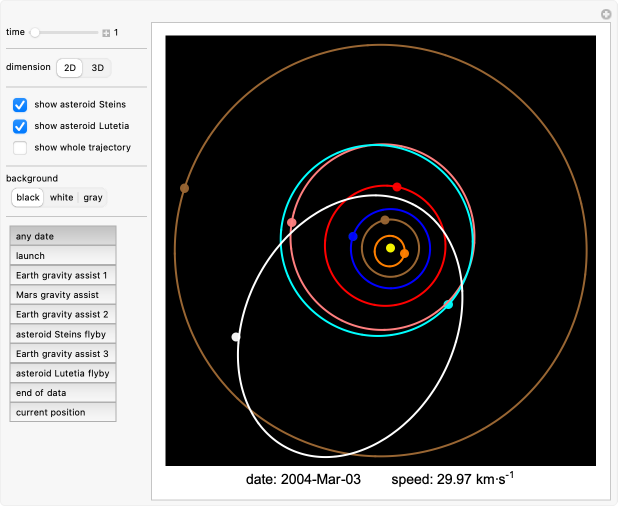
Task: Click the cyan asteroid dot on cyan orbit
Action: 448,304
